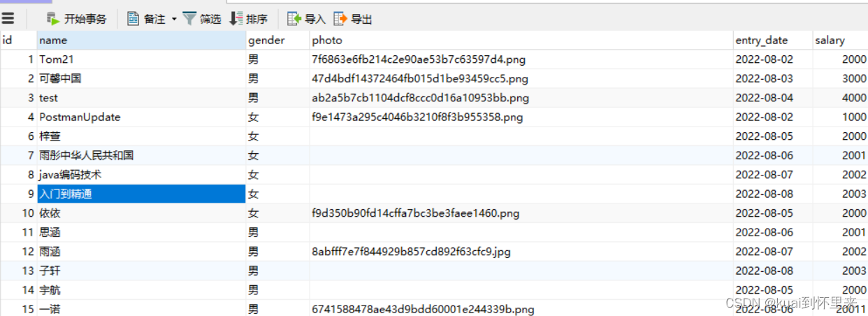868x316 pixels.
Task: Click the empty photo cell in 宇航 row
Action: pyautogui.click(x=522, y=290)
